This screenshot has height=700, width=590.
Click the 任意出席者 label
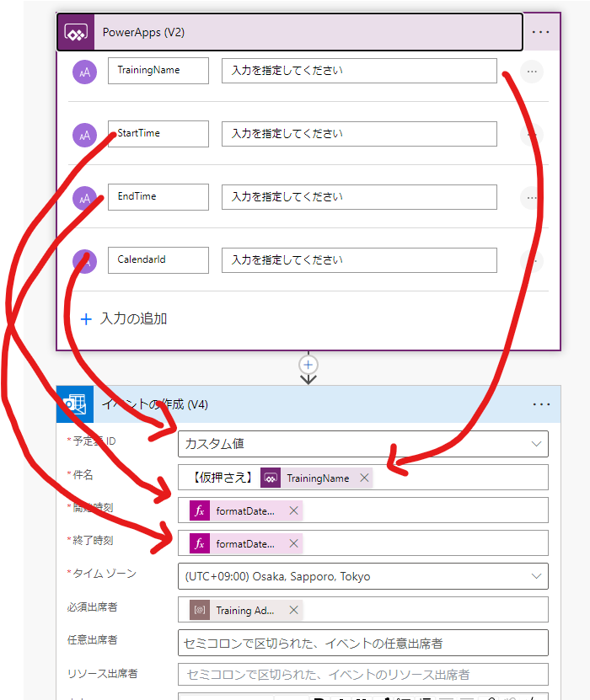click(x=93, y=639)
